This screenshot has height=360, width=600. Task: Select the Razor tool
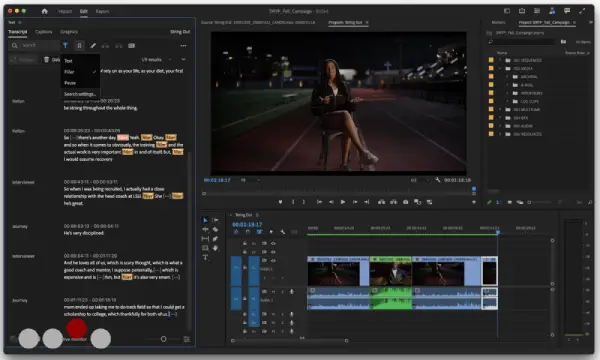215,230
